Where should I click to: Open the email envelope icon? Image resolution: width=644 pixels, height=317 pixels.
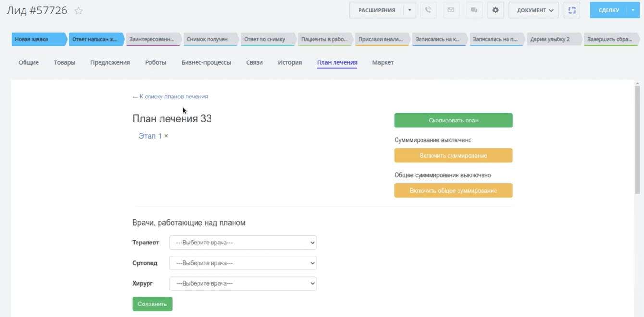point(451,10)
